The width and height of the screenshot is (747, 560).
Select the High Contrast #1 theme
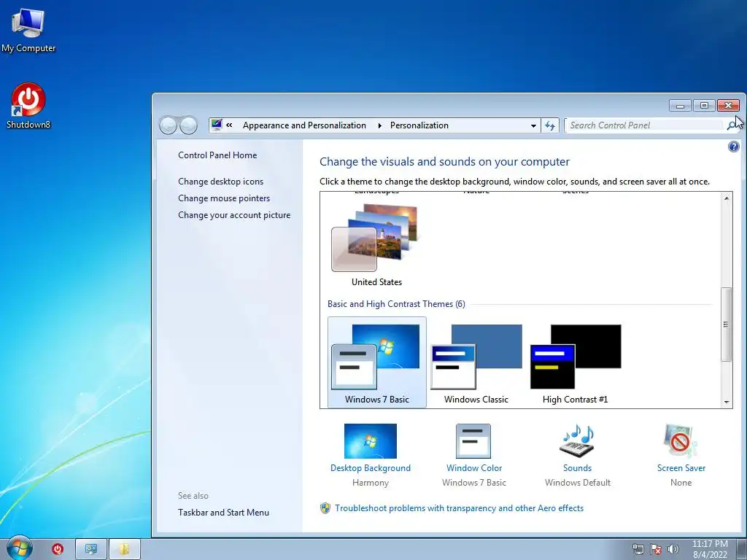pos(575,362)
